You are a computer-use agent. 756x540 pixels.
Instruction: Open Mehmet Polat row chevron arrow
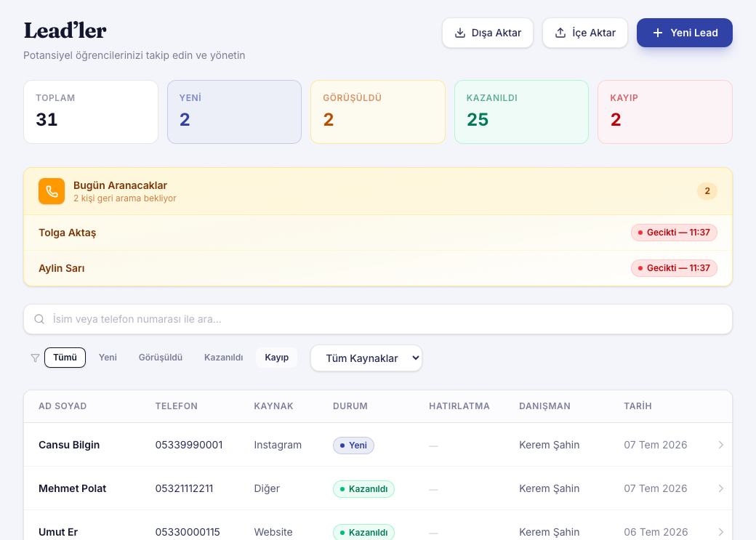[x=721, y=488]
